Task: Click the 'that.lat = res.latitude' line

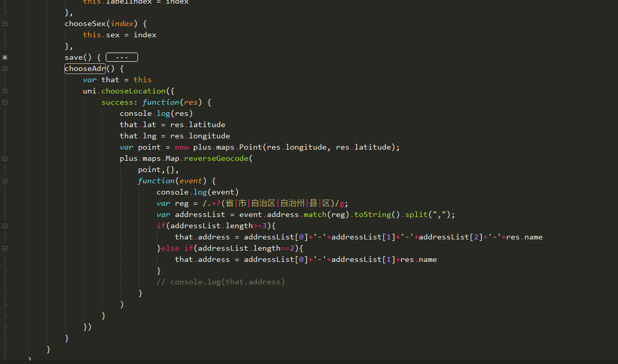Action: point(172,125)
